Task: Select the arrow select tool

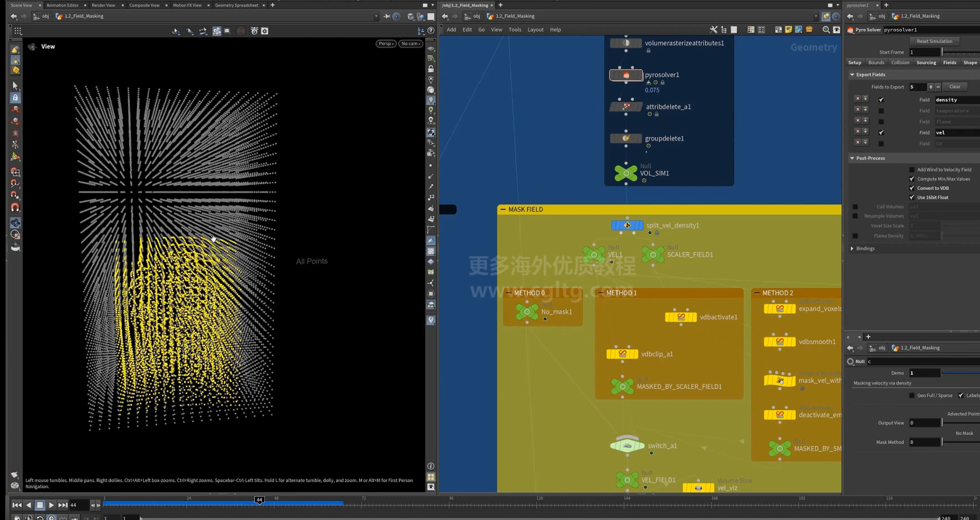Action: (15, 85)
